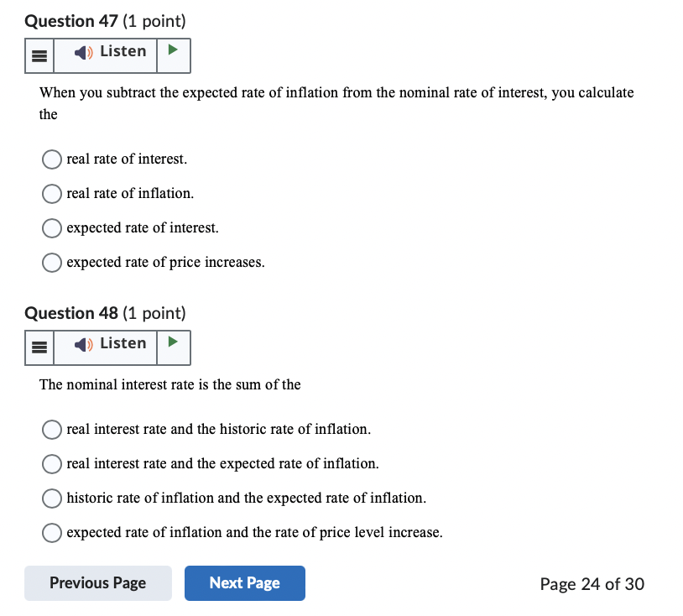Click the Listen label for Question 48
683x616 pixels.
point(123,343)
